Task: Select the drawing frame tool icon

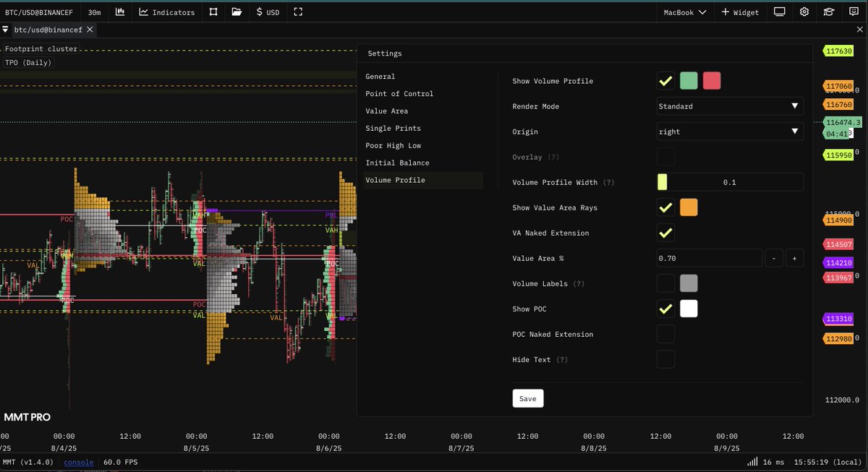Action: click(213, 12)
